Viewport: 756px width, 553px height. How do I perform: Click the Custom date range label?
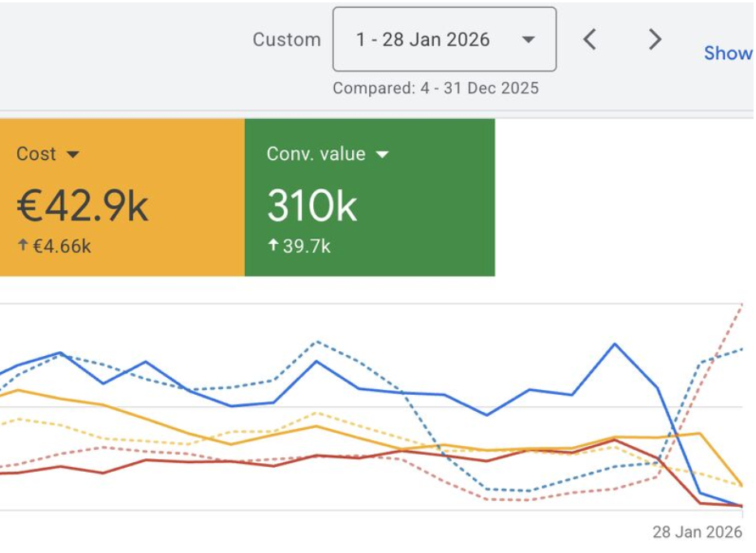pos(286,39)
